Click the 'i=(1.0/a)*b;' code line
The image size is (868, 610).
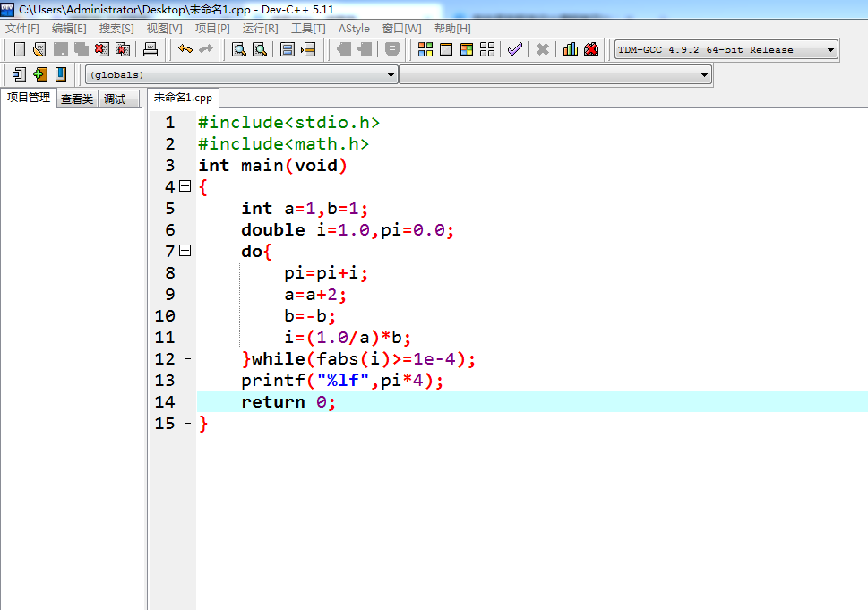348,337
